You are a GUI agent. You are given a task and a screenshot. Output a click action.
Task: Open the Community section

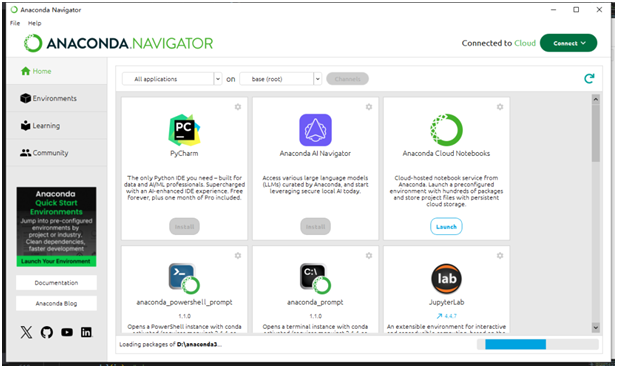click(x=57, y=153)
